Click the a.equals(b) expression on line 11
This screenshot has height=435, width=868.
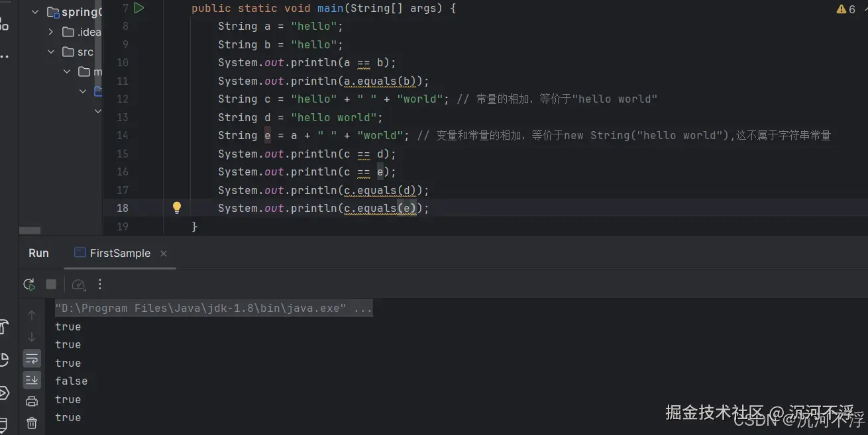coord(380,81)
